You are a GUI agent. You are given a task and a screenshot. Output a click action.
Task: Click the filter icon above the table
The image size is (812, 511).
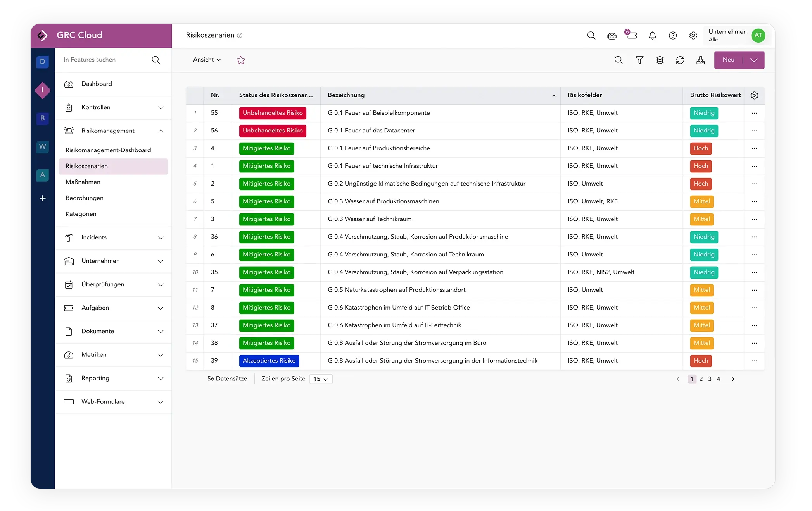(639, 60)
